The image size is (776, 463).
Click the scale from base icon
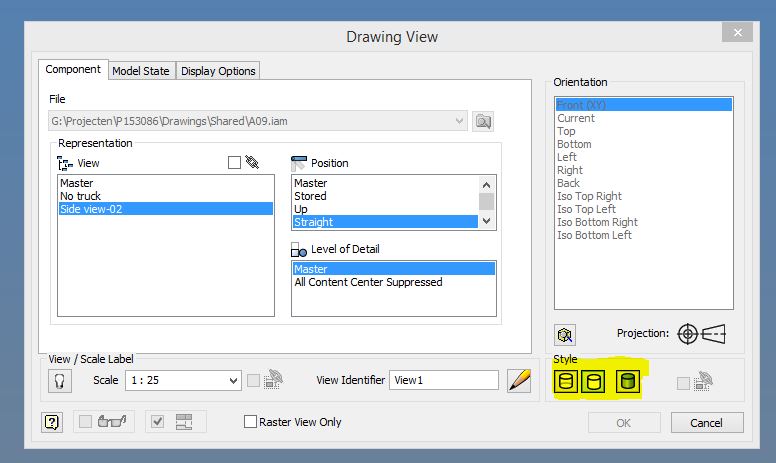coord(273,379)
